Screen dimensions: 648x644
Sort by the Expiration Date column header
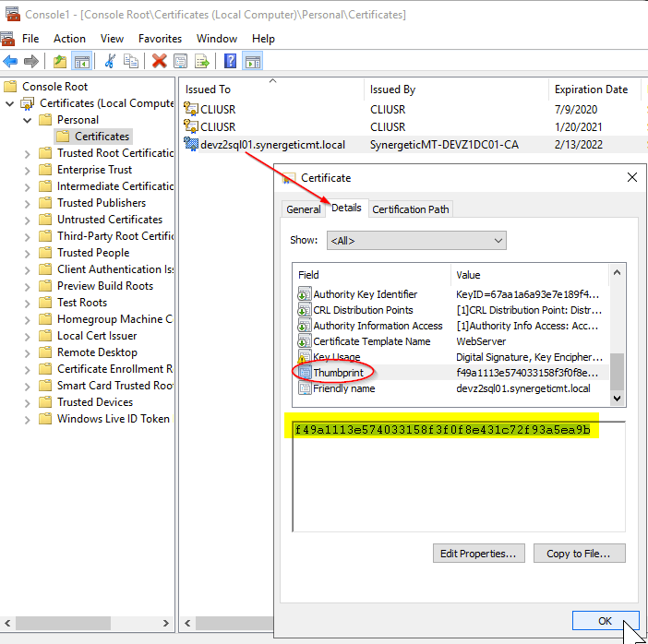coord(594,89)
